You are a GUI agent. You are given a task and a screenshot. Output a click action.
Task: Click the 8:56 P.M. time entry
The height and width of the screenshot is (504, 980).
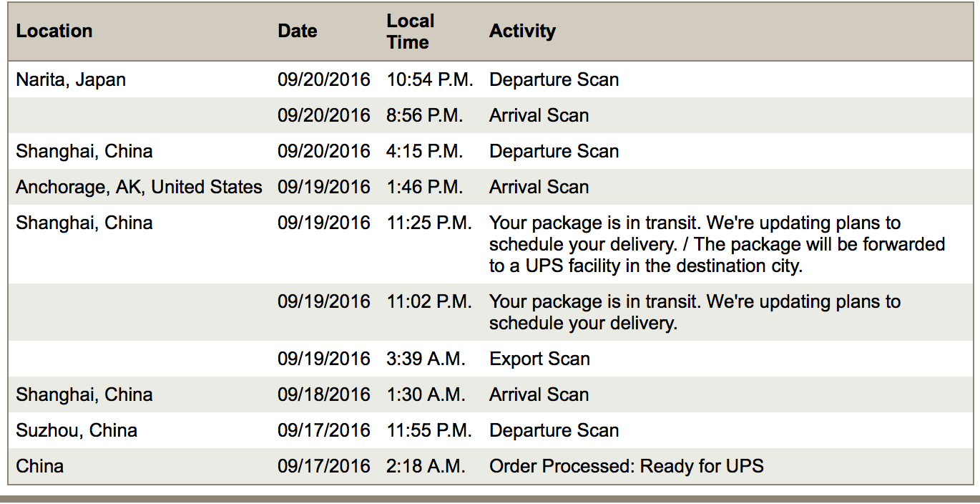[x=425, y=115]
